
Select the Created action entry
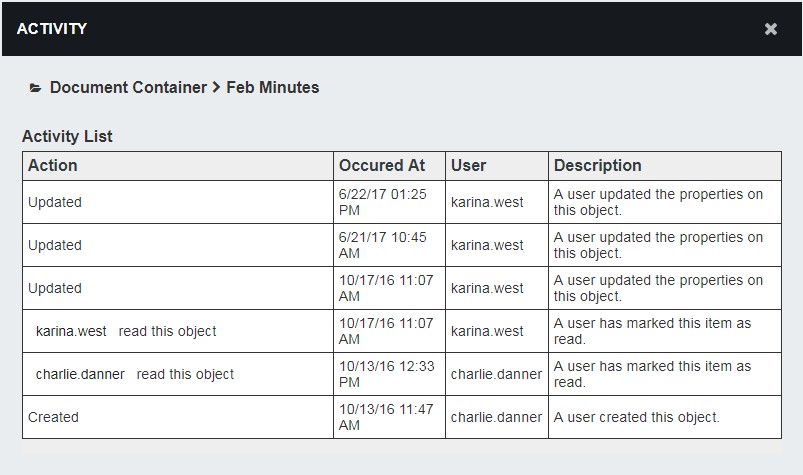[x=53, y=417]
